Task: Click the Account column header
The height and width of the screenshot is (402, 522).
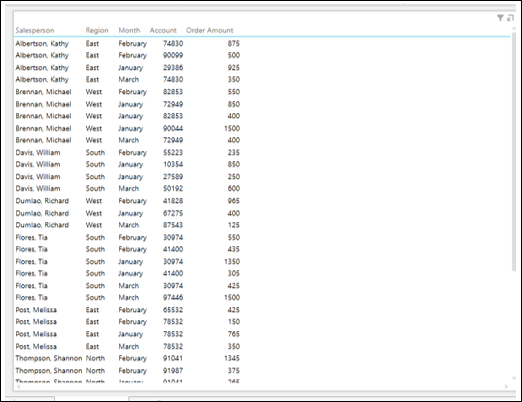Action: tap(163, 30)
